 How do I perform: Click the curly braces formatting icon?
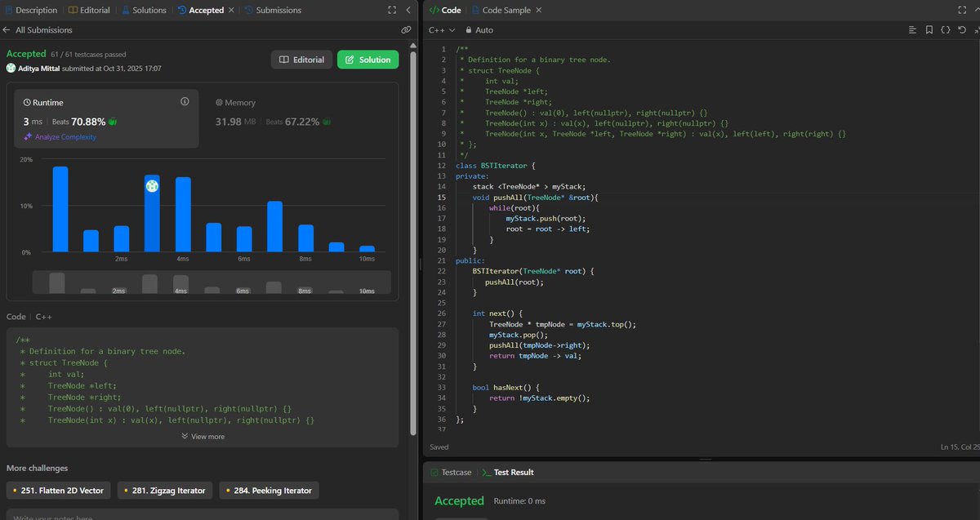click(x=945, y=29)
